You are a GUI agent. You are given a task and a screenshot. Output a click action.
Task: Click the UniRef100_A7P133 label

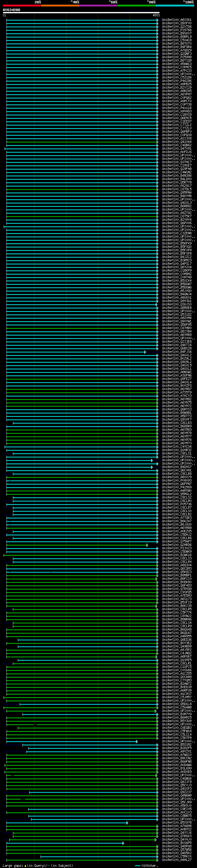[176, 71]
